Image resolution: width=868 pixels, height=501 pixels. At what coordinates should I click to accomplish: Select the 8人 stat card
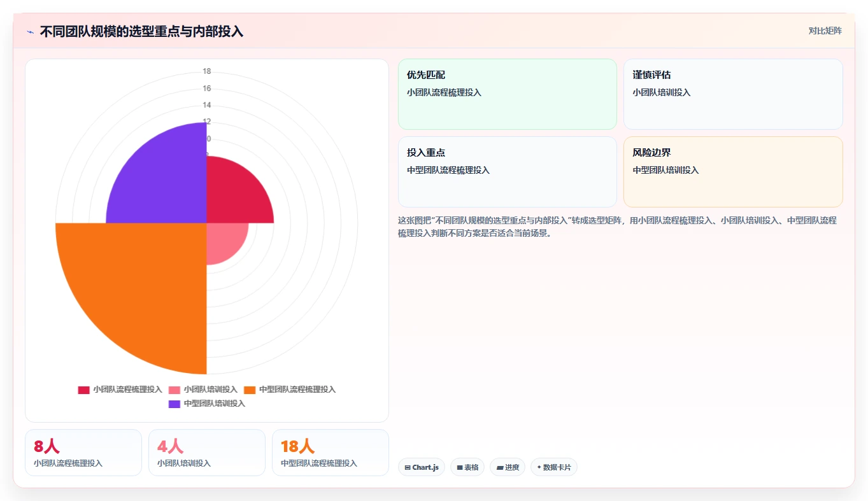point(83,453)
